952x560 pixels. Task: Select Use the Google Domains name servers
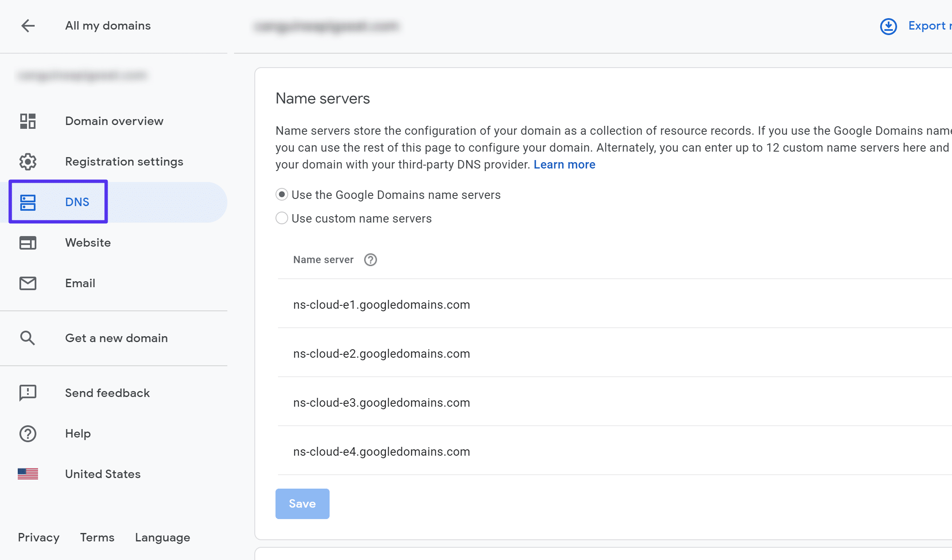click(x=282, y=195)
